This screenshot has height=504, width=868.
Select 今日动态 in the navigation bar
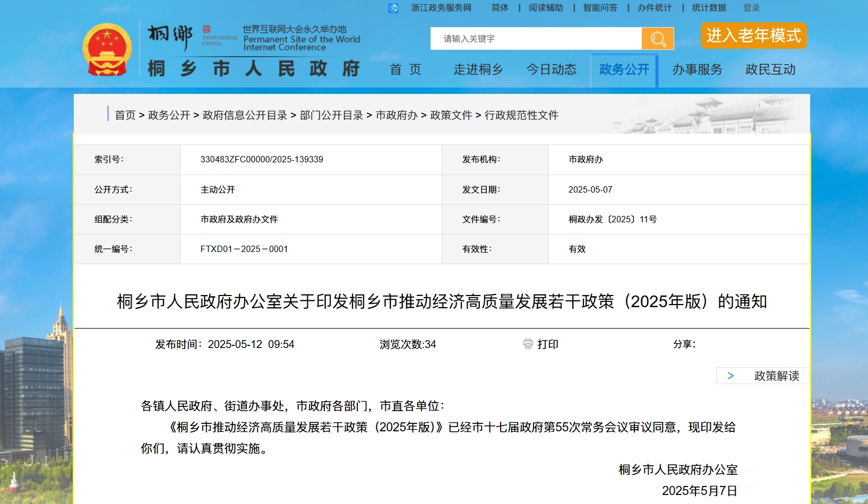tap(551, 69)
